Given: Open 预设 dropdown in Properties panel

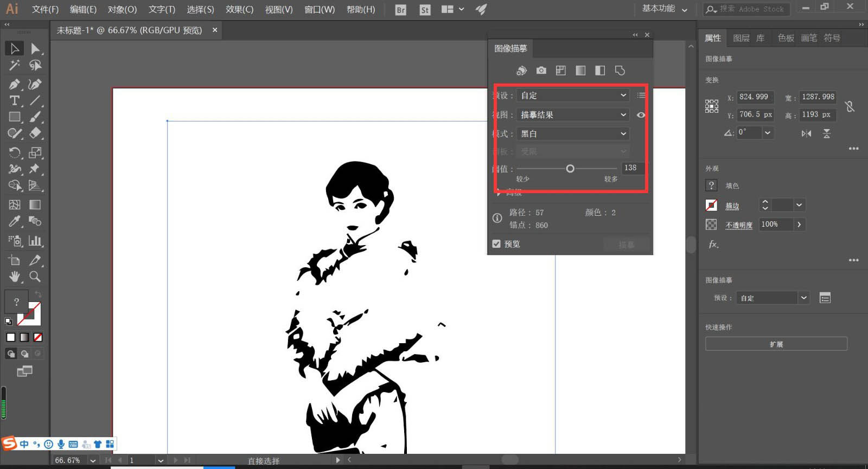Looking at the screenshot, I should (773, 298).
